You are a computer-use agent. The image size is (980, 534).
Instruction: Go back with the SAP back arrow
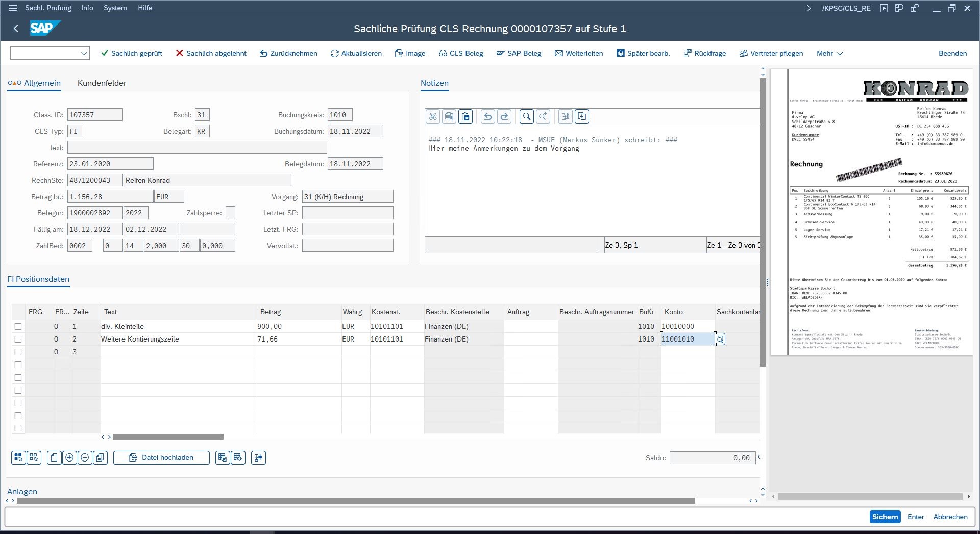(x=16, y=29)
